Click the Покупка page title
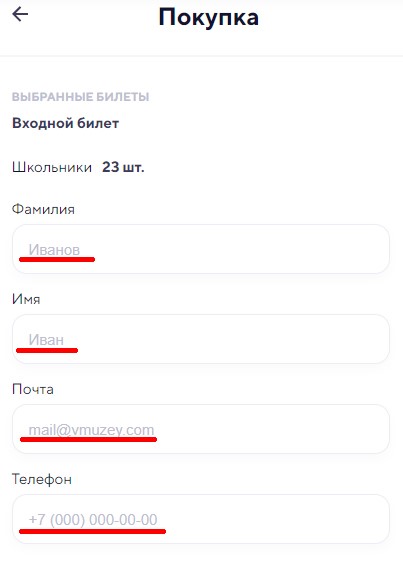 tap(209, 18)
